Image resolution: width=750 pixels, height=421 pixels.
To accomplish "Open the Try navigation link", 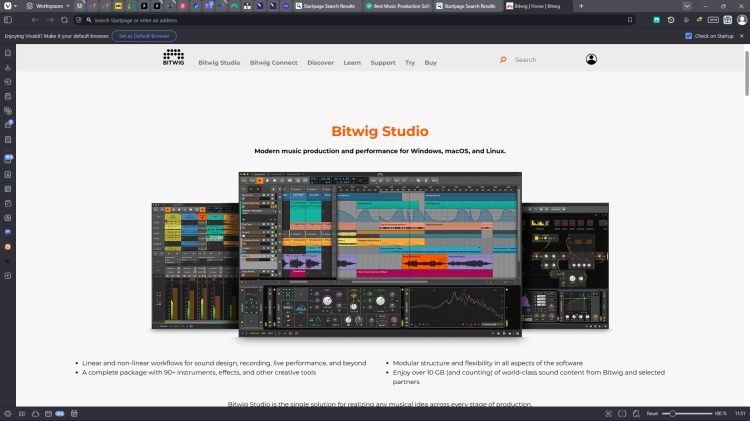I will point(410,63).
